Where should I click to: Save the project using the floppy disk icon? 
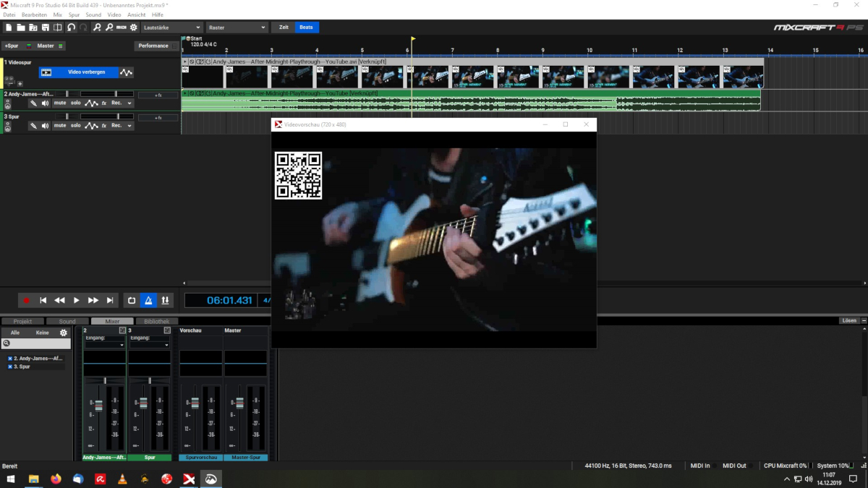46,27
